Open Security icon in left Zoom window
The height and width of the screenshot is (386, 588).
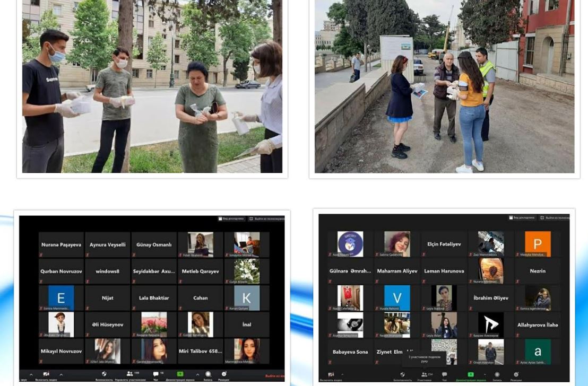coord(104,374)
